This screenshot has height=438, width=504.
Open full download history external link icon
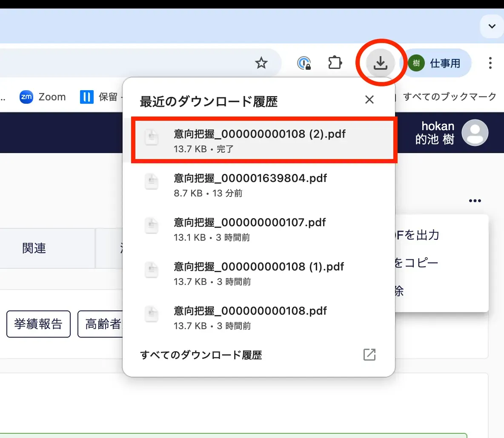(x=369, y=355)
